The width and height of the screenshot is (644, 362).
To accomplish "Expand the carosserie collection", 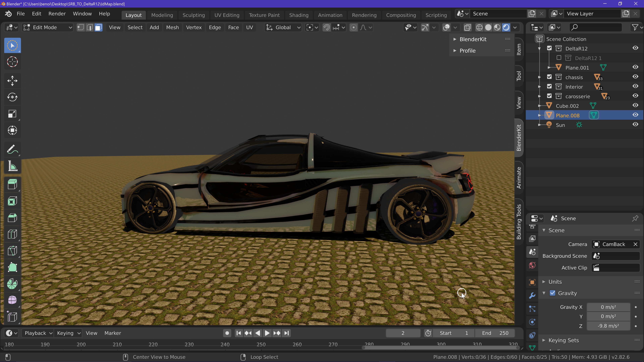I will tap(540, 96).
